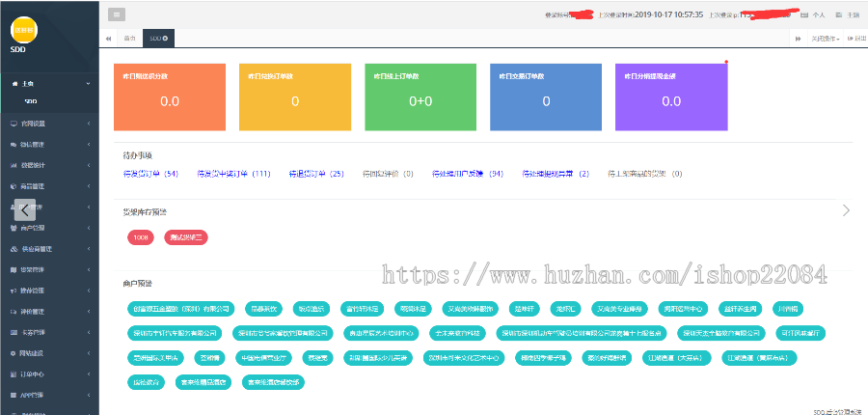Click the red 1008 shelf warning tag
868x415 pixels.
(x=141, y=237)
